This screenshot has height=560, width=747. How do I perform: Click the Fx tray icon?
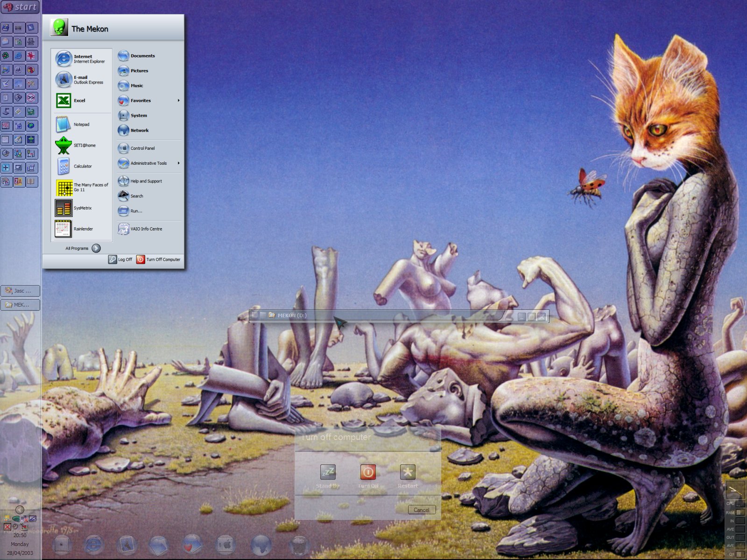click(33, 518)
